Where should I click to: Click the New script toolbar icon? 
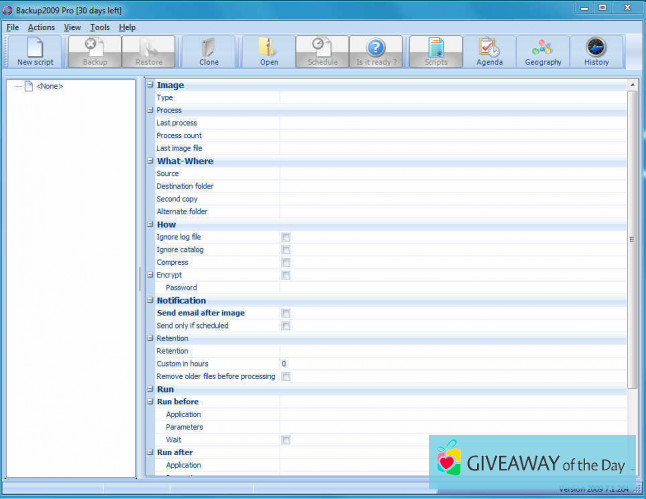[x=35, y=51]
